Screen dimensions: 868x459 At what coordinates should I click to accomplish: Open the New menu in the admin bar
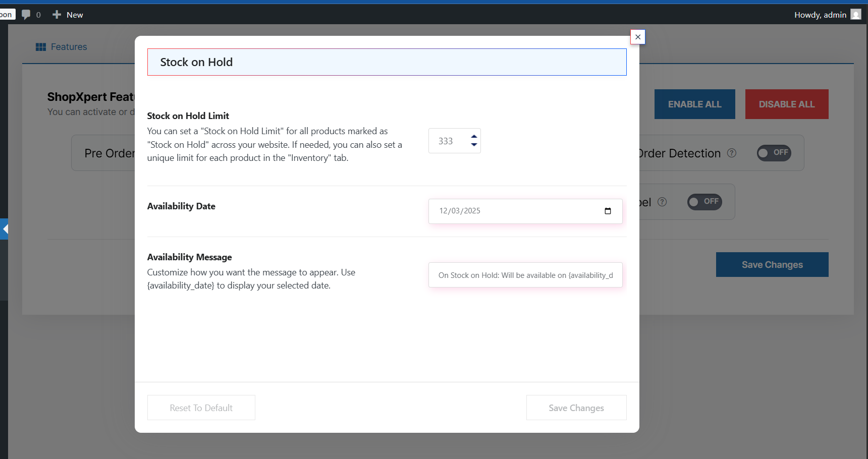[68, 15]
